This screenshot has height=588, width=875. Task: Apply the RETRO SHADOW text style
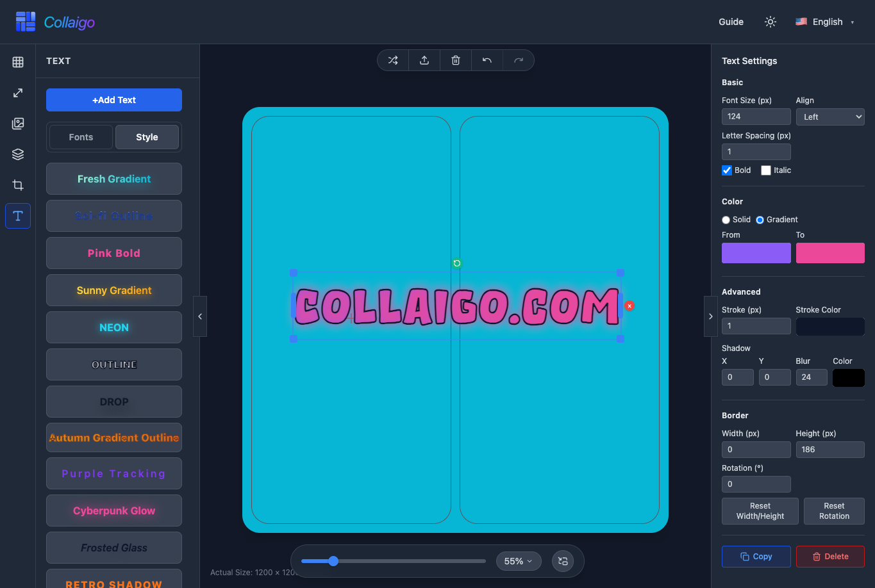[114, 580]
